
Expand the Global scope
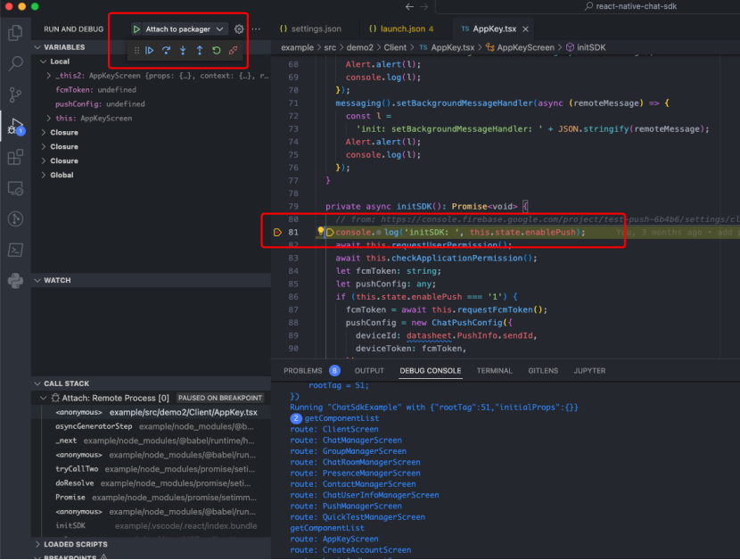(x=44, y=175)
